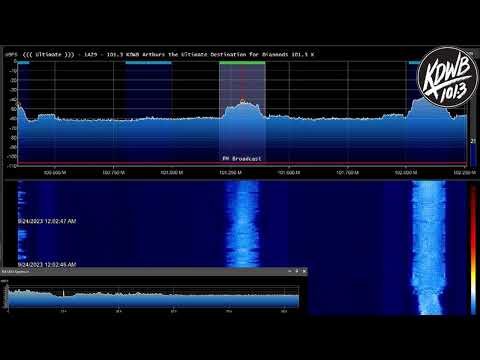Click the blue station marker beside the KDWB logo

414,63
